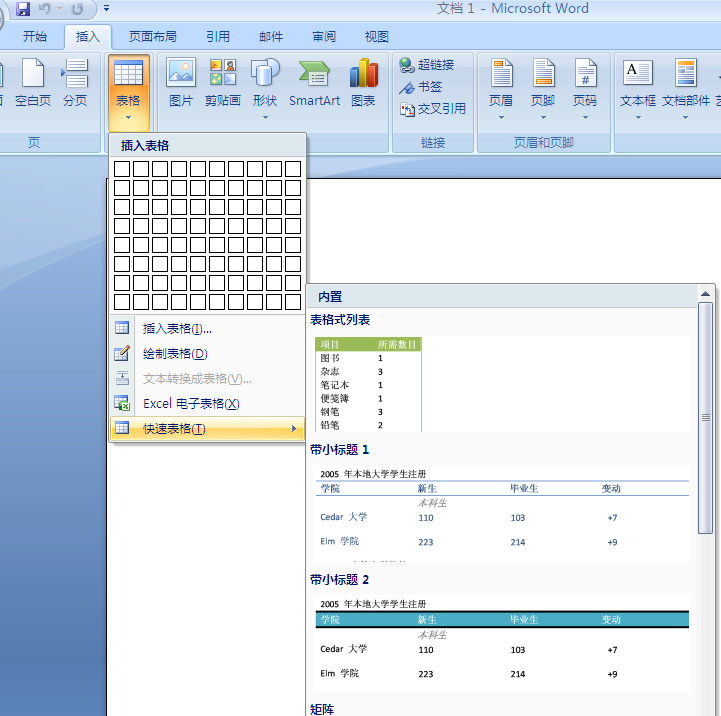721x716 pixels.
Task: Click the Save icon in quick access toolbar
Action: point(23,9)
